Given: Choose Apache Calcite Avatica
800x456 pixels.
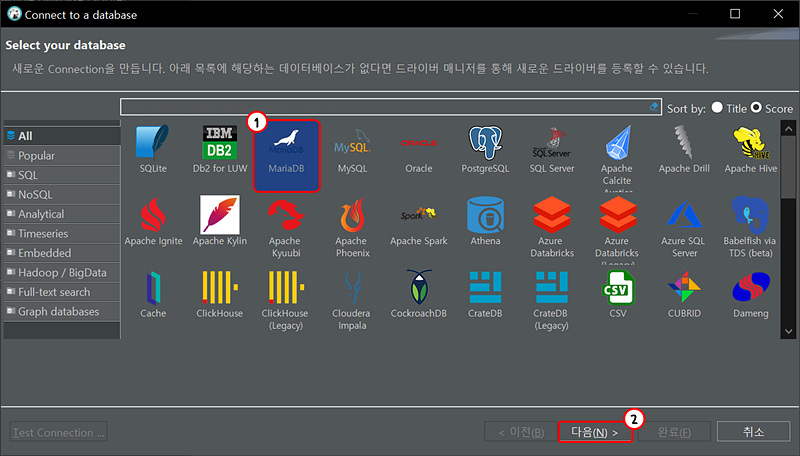Looking at the screenshot, I should (x=617, y=158).
